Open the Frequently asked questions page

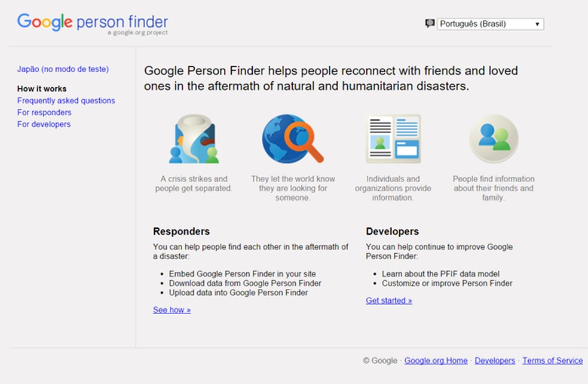(66, 100)
